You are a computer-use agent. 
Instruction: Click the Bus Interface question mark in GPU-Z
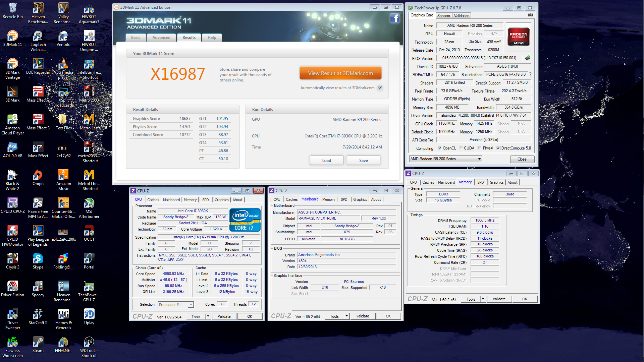pos(530,74)
